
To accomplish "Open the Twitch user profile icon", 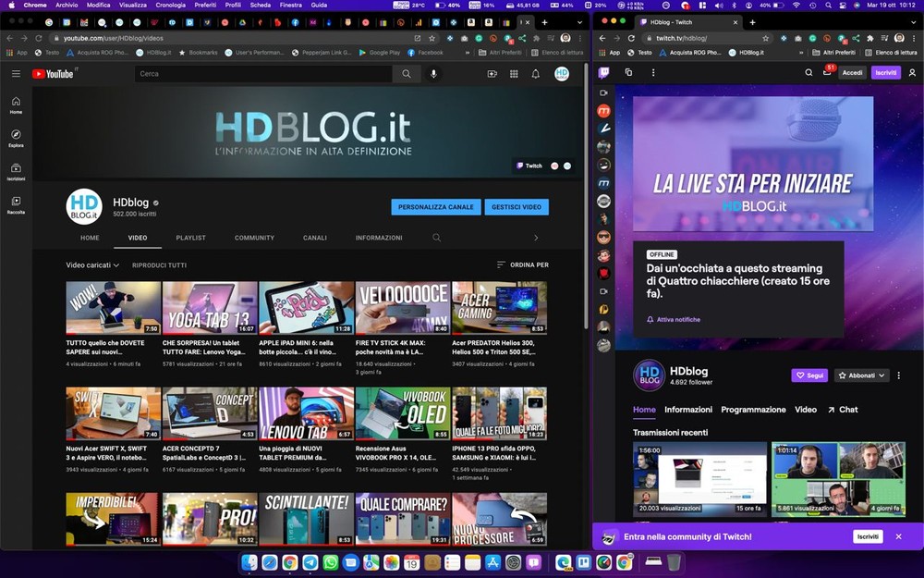I will tap(912, 72).
